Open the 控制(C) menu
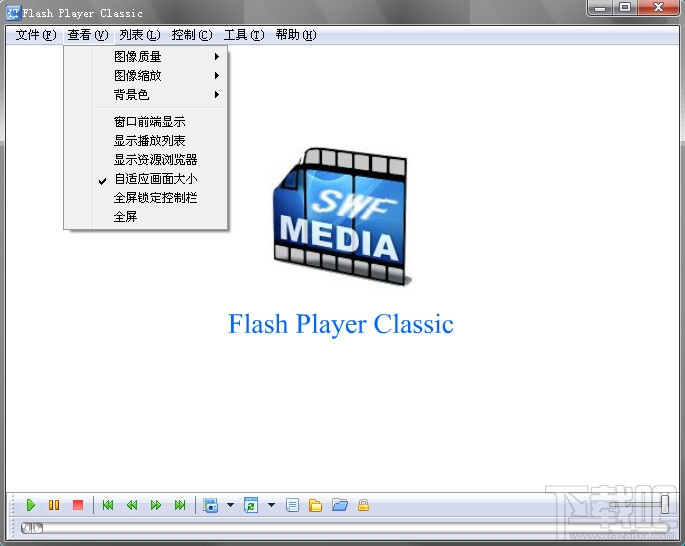 pyautogui.click(x=192, y=35)
